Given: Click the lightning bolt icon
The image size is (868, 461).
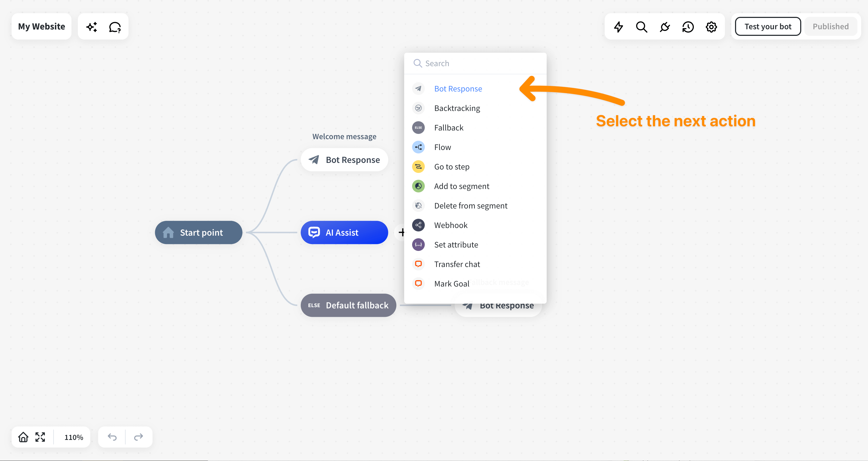Looking at the screenshot, I should [x=618, y=27].
